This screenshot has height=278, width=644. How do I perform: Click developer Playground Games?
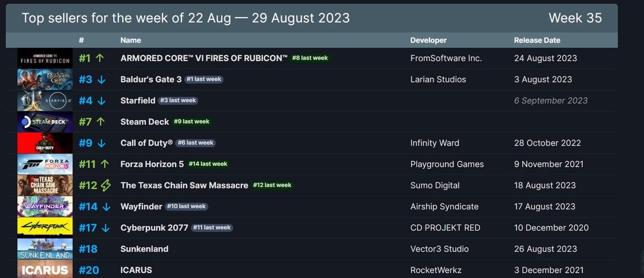447,164
